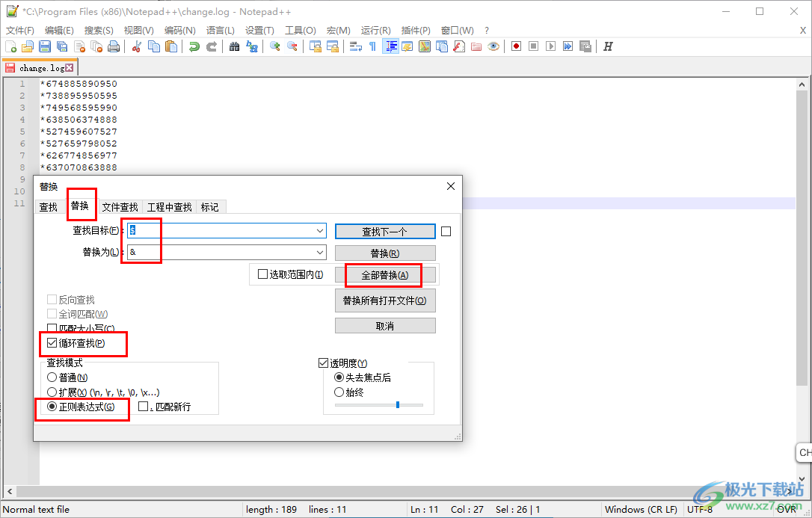The image size is (812, 518).
Task: Zoom in with the magnifier plus icon
Action: 275,46
